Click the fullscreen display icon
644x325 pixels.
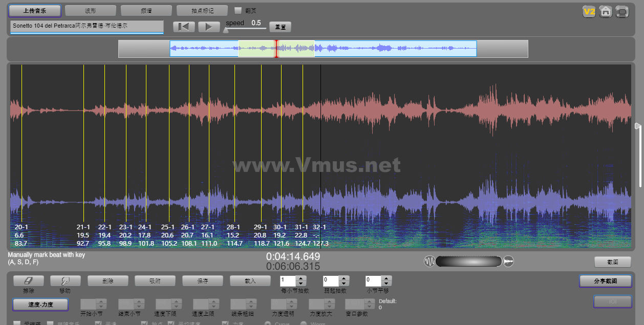coord(622,12)
